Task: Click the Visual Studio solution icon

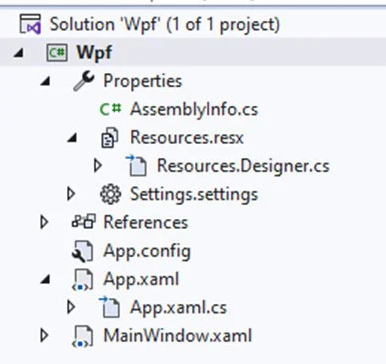Action: click(30, 24)
